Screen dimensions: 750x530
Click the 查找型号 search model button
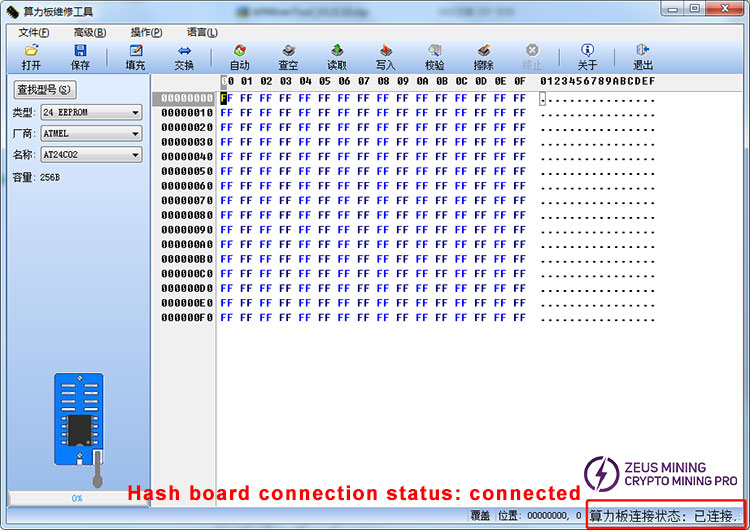(x=45, y=89)
